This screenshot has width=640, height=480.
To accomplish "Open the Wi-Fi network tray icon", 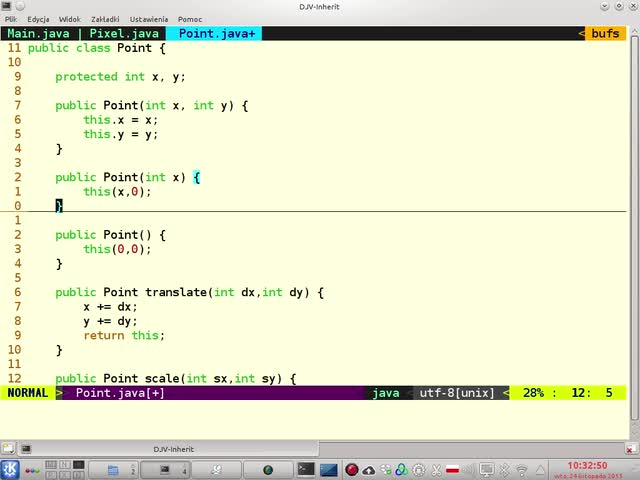I will click(x=521, y=471).
